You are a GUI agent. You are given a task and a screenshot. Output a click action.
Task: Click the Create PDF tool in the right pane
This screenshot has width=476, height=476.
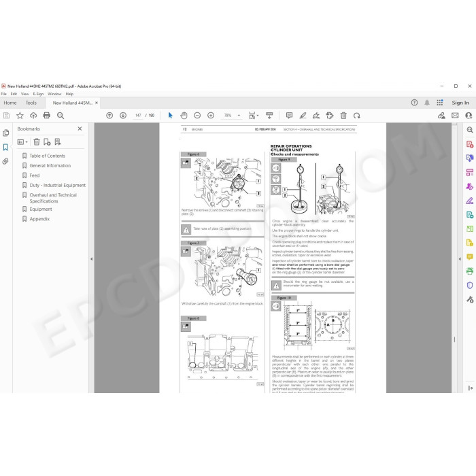coord(470,144)
